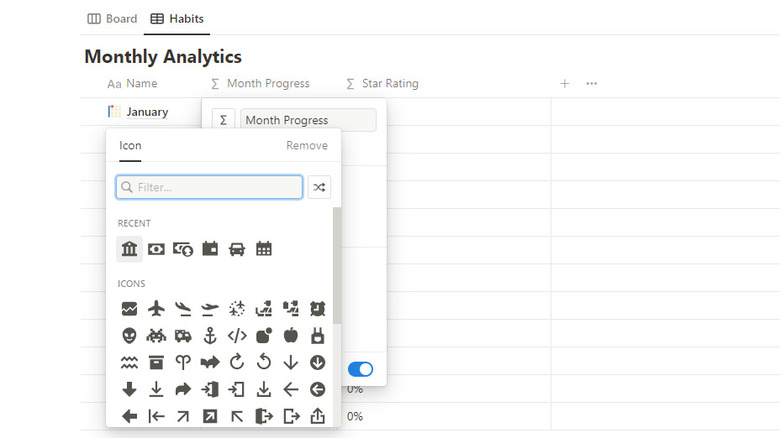The width and height of the screenshot is (780, 438).
Task: Choose the thin downward arrow icon
Action: (291, 362)
